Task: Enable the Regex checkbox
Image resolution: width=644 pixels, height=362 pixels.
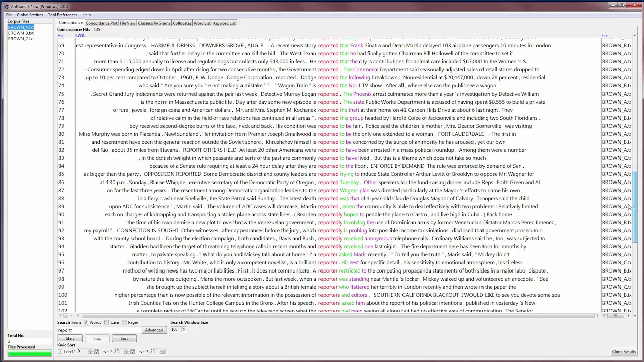Action: [x=124, y=323]
